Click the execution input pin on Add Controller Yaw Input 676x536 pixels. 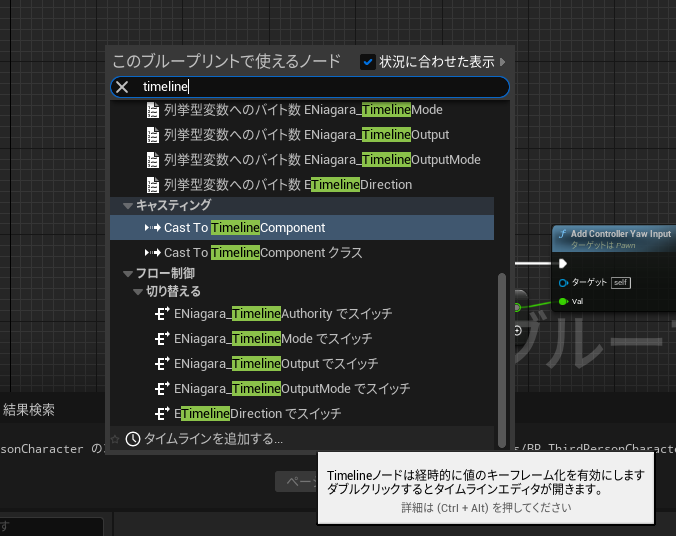pyautogui.click(x=563, y=263)
